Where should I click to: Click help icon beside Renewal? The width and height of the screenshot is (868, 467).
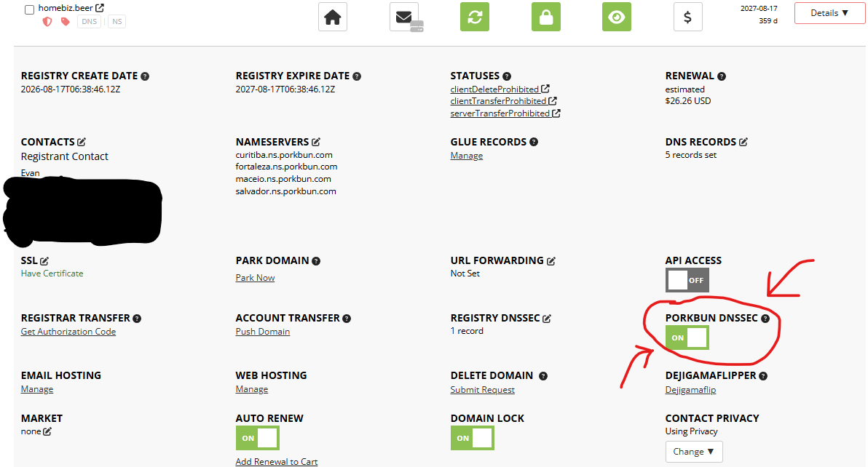(722, 76)
